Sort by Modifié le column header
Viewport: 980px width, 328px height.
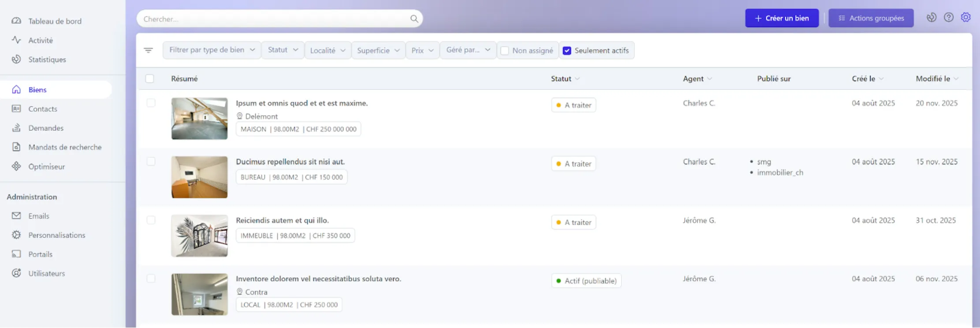(x=937, y=79)
